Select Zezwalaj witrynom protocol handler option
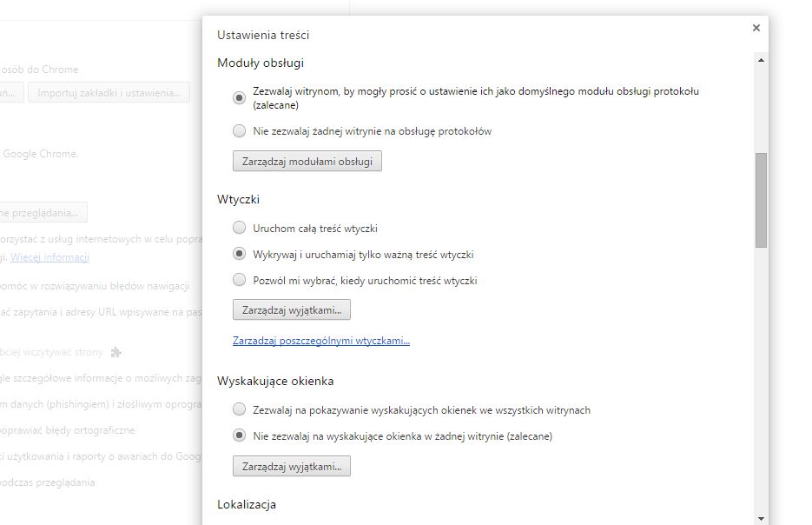Image resolution: width=812 pixels, height=525 pixels. click(239, 98)
